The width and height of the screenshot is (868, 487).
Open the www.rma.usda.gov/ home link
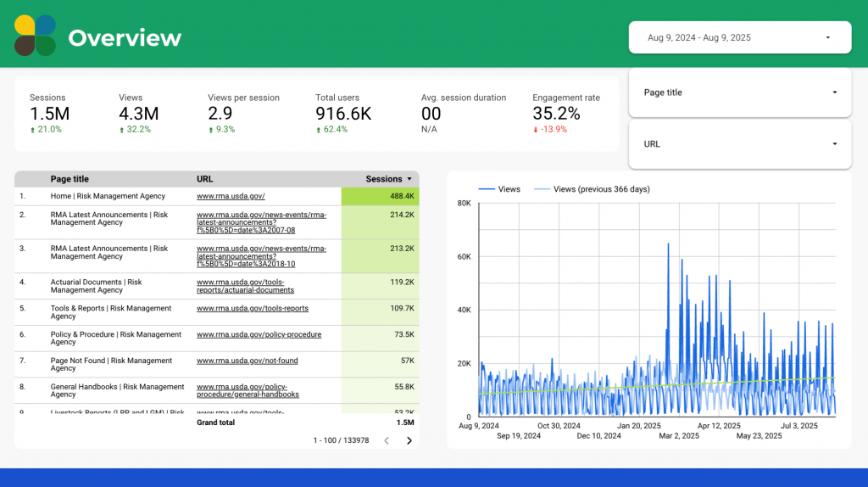pos(231,196)
